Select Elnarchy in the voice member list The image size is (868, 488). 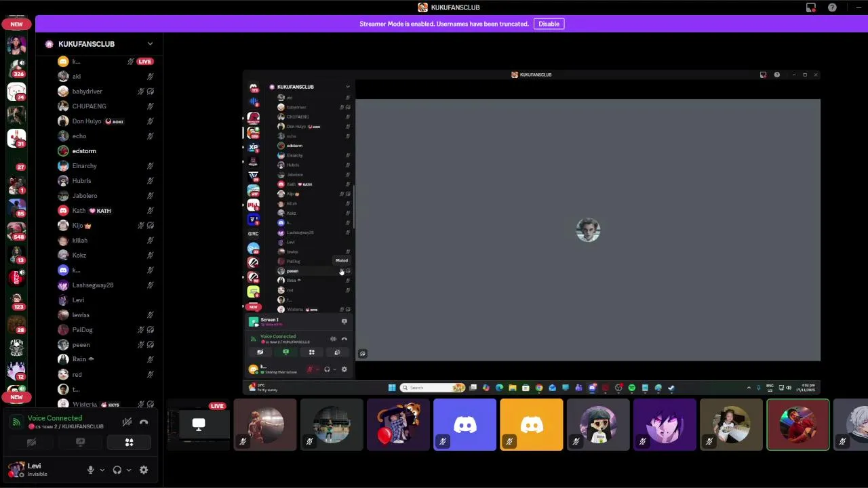pos(105,166)
